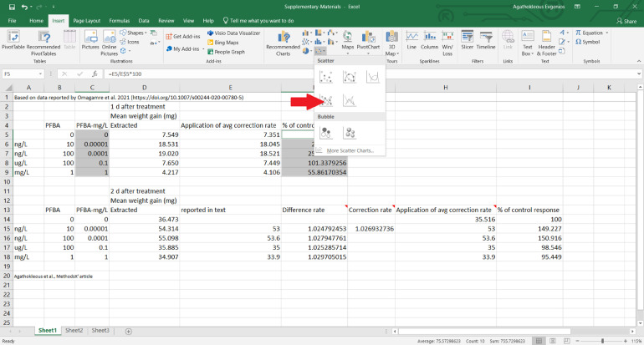The height and width of the screenshot is (345, 644).
Task: Open More Scatter Charts dialog
Action: 350,150
